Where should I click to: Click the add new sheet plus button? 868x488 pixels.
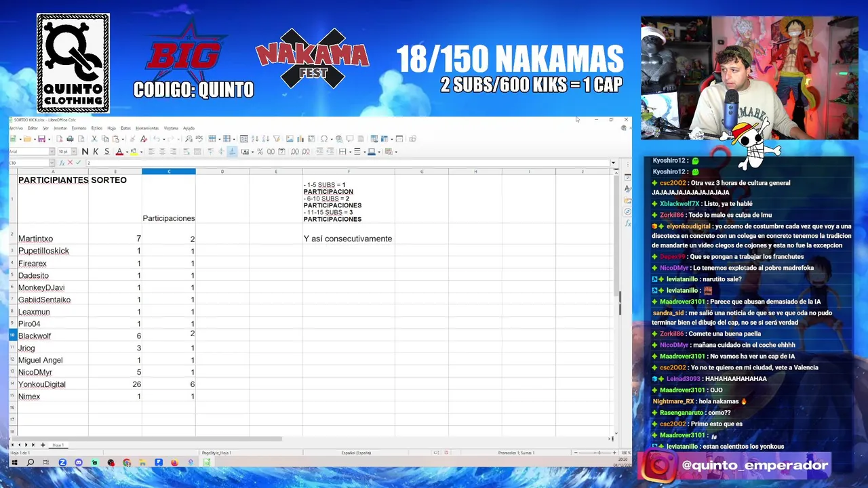click(x=43, y=445)
